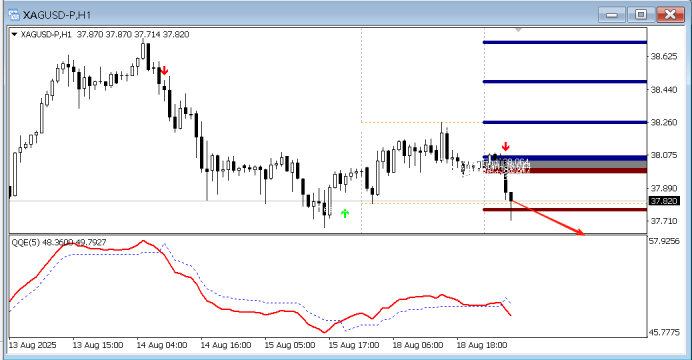Viewport: 692px width, 360px height.
Task: Click the gray chart shift triangle marker
Action: tap(519, 30)
